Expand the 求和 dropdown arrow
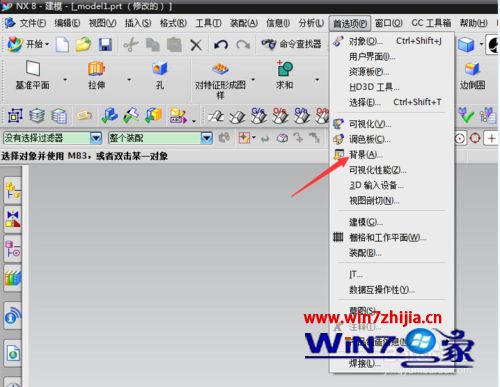500x387 pixels. click(x=317, y=80)
